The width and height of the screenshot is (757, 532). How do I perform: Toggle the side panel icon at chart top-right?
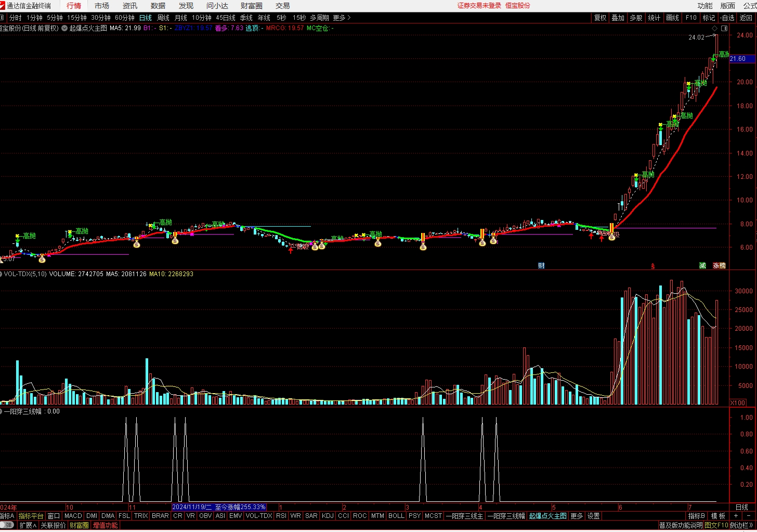click(724, 28)
